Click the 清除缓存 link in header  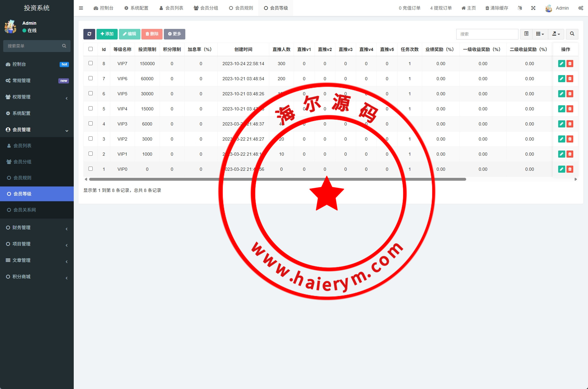click(x=497, y=8)
